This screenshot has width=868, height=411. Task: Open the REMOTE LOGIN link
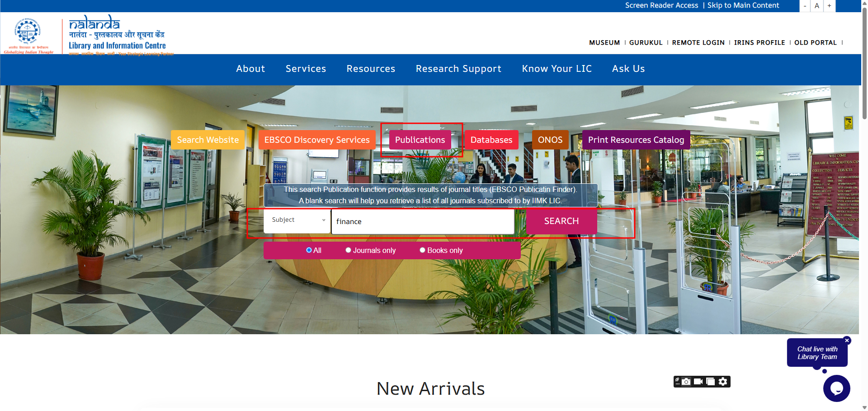pos(698,42)
